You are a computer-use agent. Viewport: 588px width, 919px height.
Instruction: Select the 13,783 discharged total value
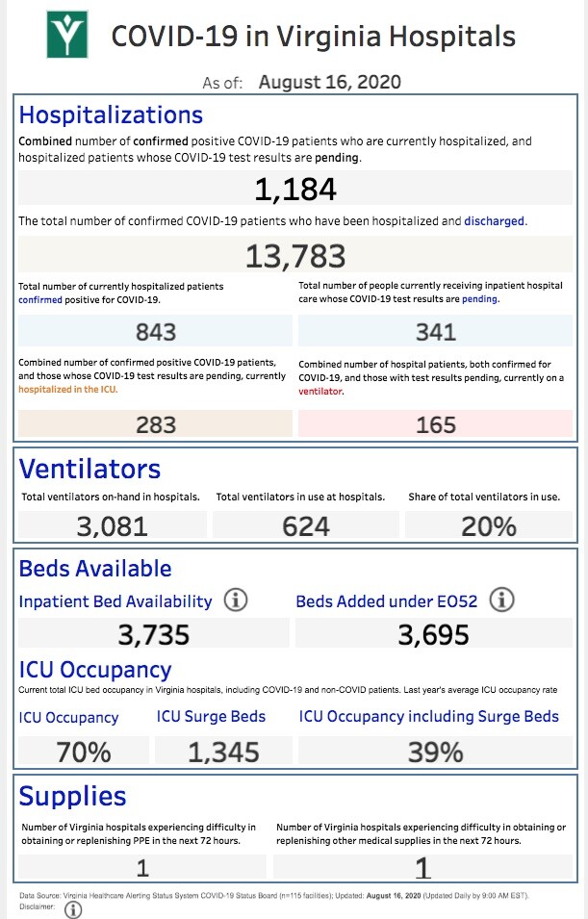click(x=295, y=256)
